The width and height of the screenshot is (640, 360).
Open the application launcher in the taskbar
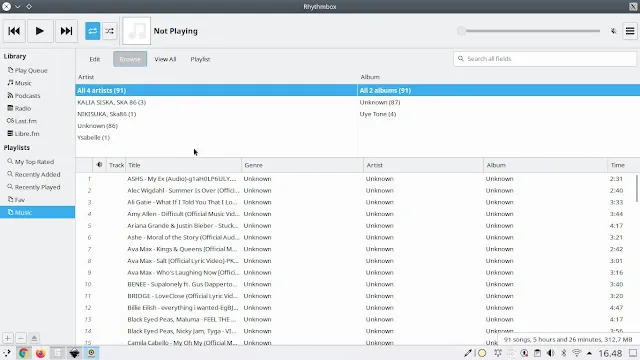[x=7, y=353]
